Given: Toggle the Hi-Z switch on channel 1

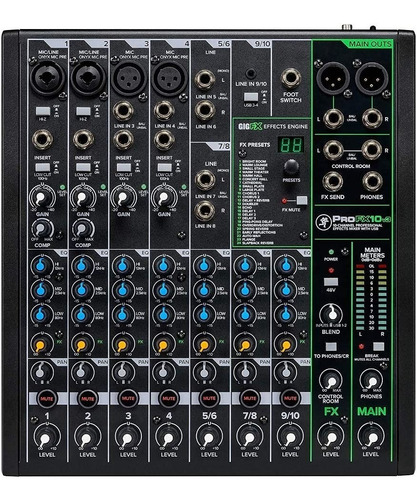Looking at the screenshot, I should pyautogui.click(x=43, y=111).
